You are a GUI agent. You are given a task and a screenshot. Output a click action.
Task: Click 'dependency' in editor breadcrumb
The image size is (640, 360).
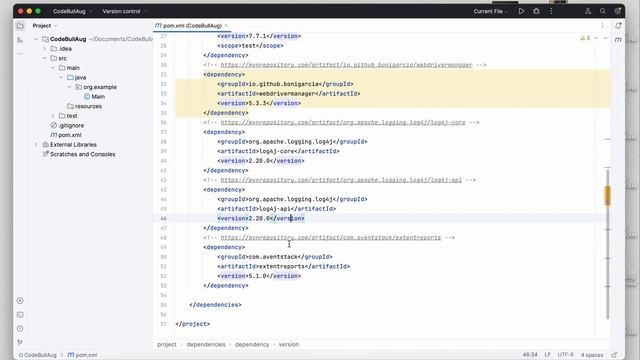[x=252, y=344]
